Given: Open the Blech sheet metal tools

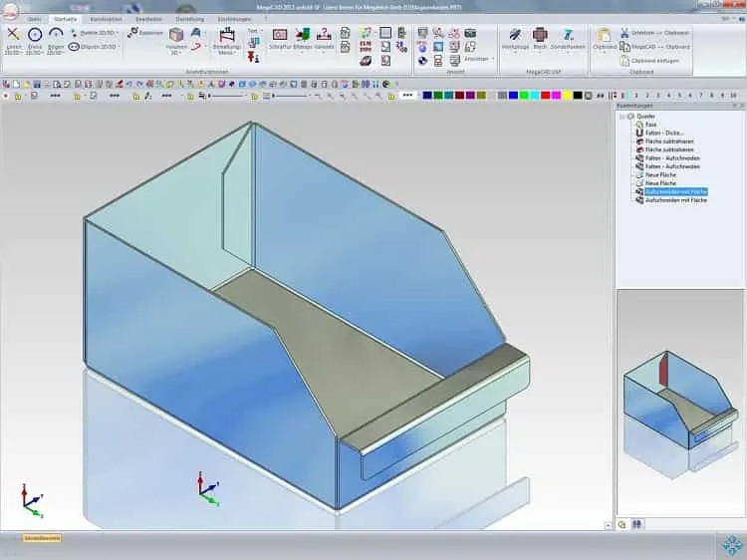Looking at the screenshot, I should 540,38.
